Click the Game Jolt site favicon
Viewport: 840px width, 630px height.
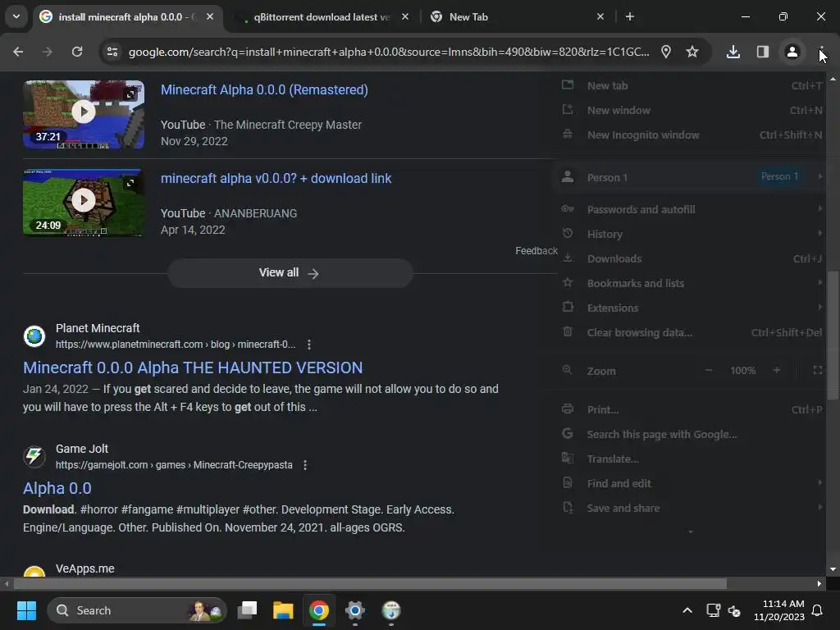(34, 456)
